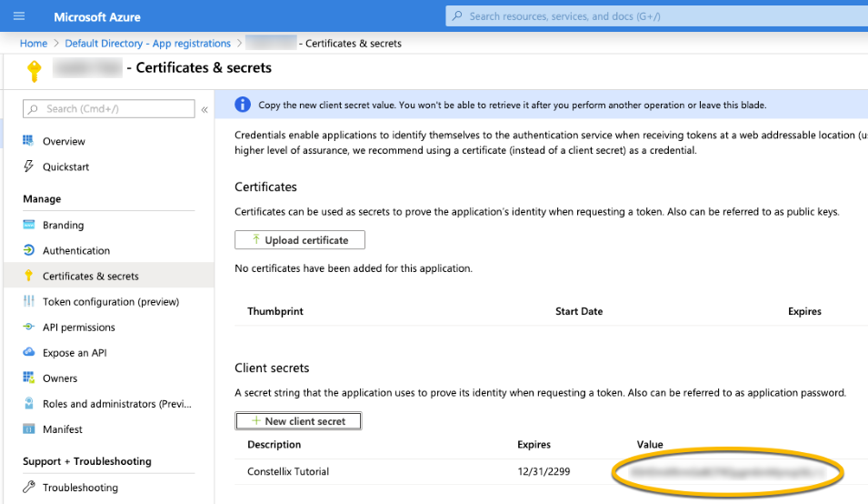Click Upload certificate button
The image size is (868, 504).
(299, 240)
